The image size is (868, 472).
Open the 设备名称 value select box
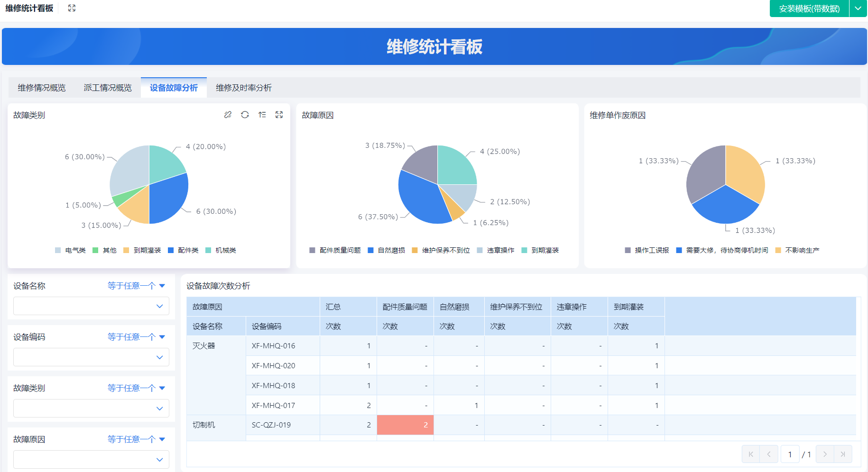(91, 306)
